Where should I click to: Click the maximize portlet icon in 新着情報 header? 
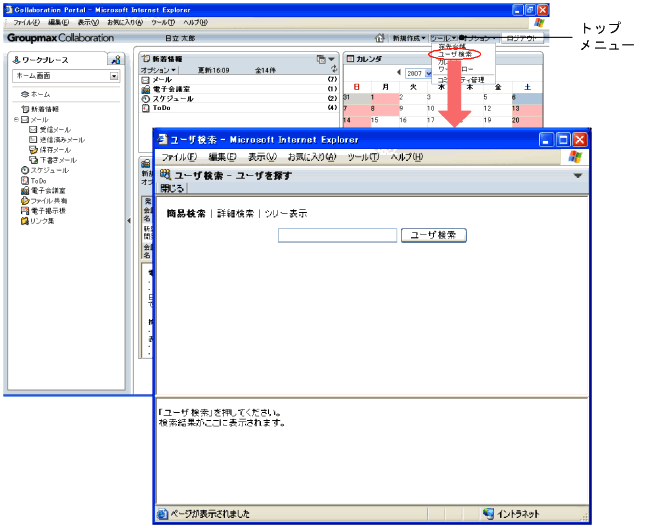click(x=321, y=59)
